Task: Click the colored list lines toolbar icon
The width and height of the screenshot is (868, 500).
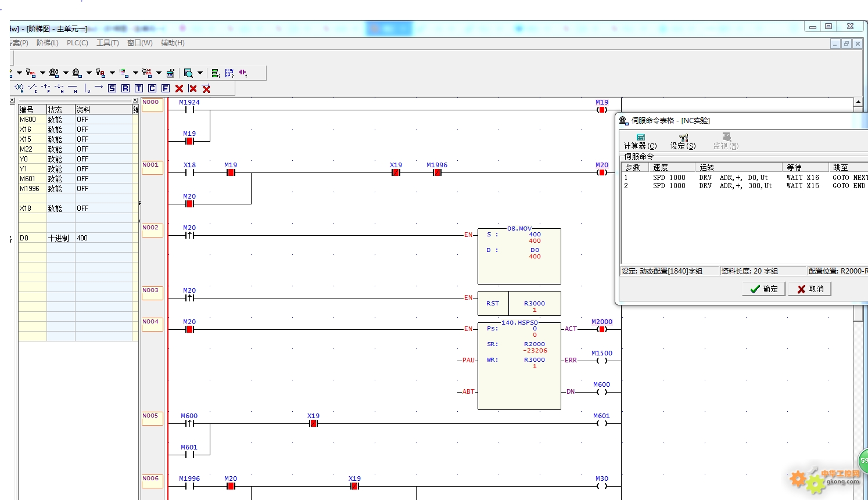Action: (124, 73)
